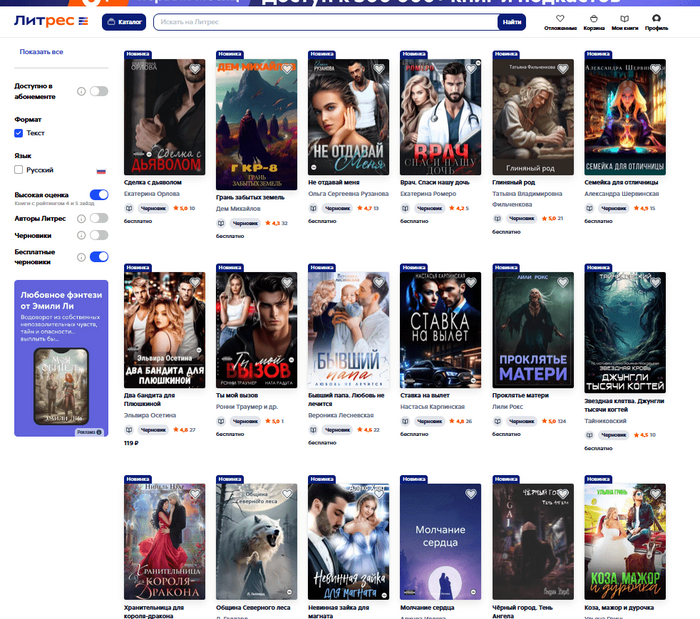
Task: Open the Каталог menu button
Action: [124, 22]
